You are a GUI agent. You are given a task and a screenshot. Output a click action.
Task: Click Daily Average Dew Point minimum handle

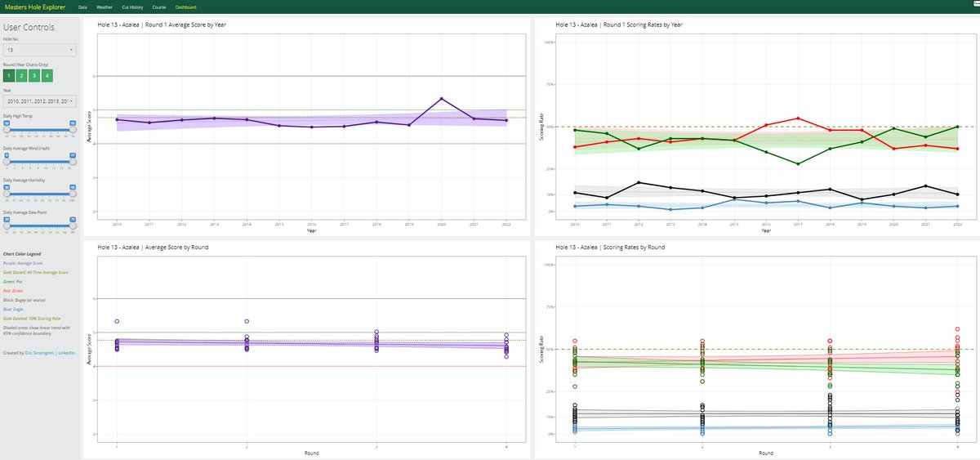[7, 225]
